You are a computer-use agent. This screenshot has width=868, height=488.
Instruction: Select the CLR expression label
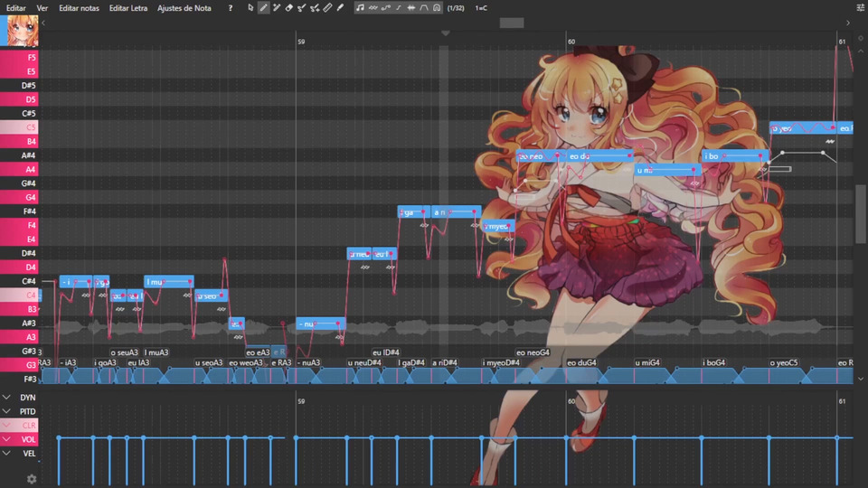coord(29,425)
